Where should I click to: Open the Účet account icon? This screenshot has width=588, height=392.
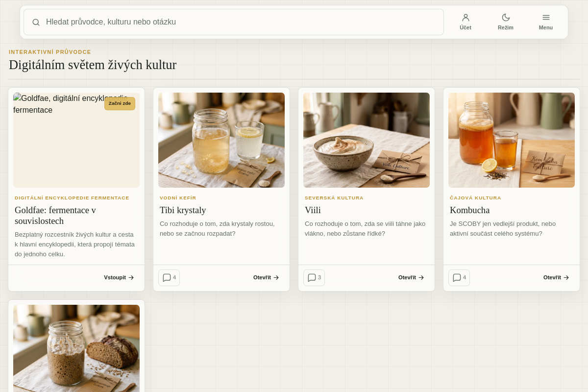pos(465,22)
